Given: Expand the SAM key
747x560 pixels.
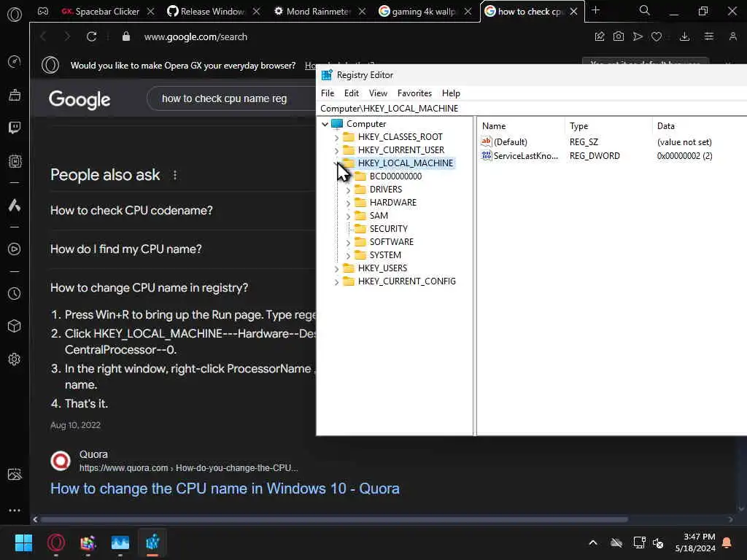Looking at the screenshot, I should [x=348, y=216].
